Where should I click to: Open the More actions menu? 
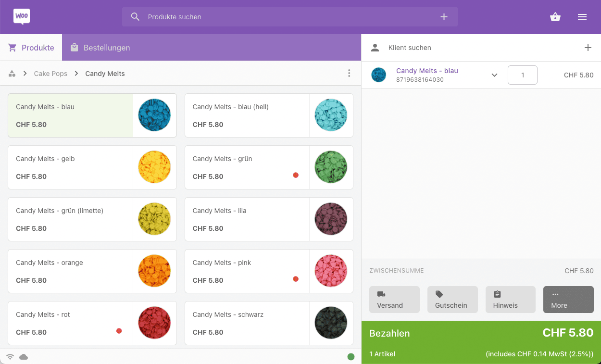click(x=568, y=300)
